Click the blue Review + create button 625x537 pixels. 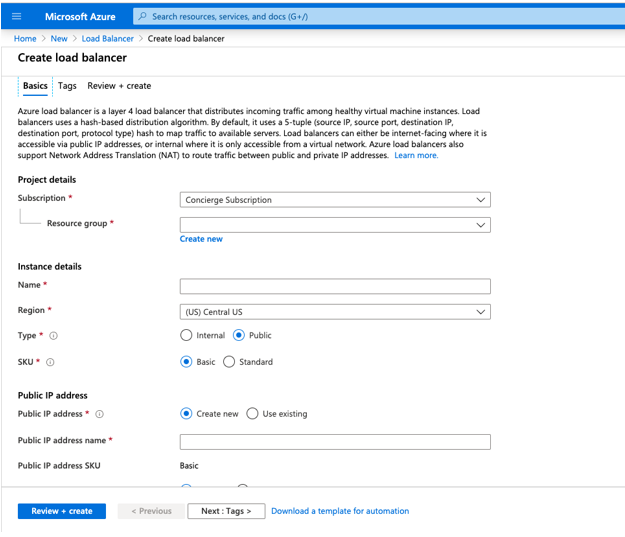[61, 511]
